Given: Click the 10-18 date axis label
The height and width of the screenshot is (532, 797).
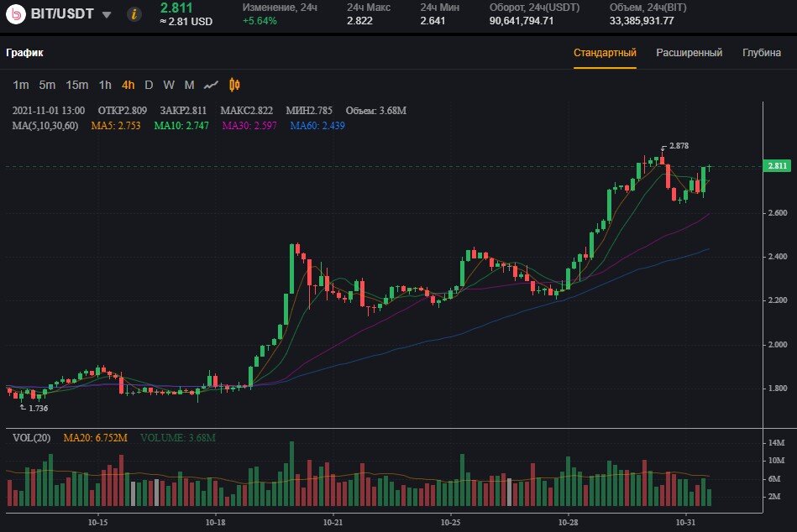Looking at the screenshot, I should point(216,523).
